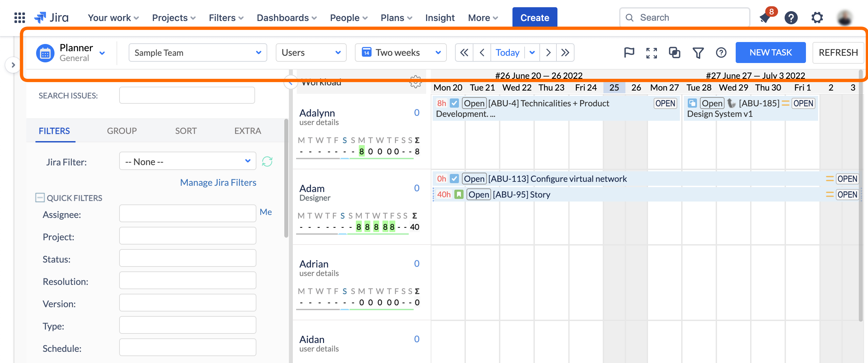The height and width of the screenshot is (363, 868).
Task: Switch to the GROUP tab
Action: click(122, 131)
